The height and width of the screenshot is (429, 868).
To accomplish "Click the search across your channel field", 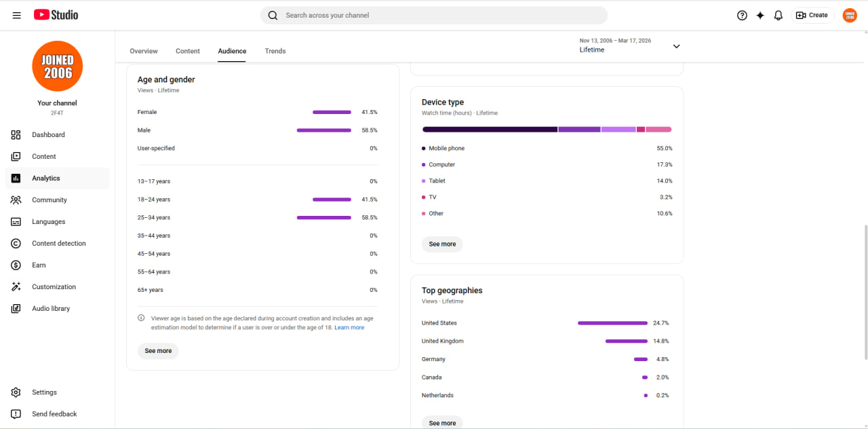I will click(434, 15).
